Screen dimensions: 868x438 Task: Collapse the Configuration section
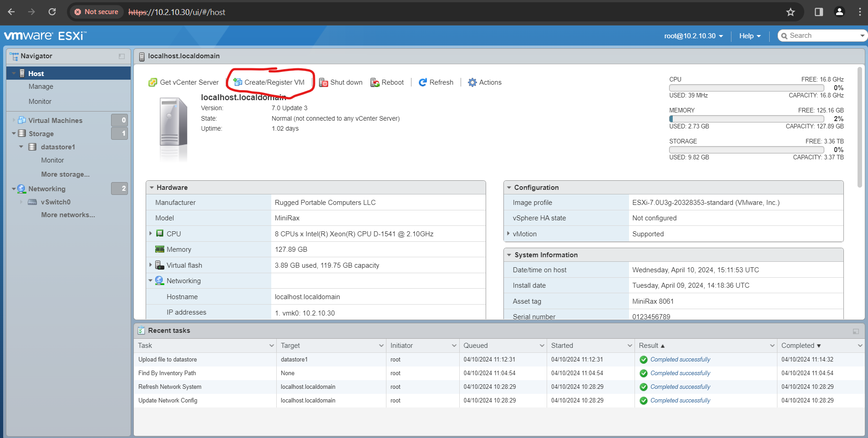tap(509, 188)
